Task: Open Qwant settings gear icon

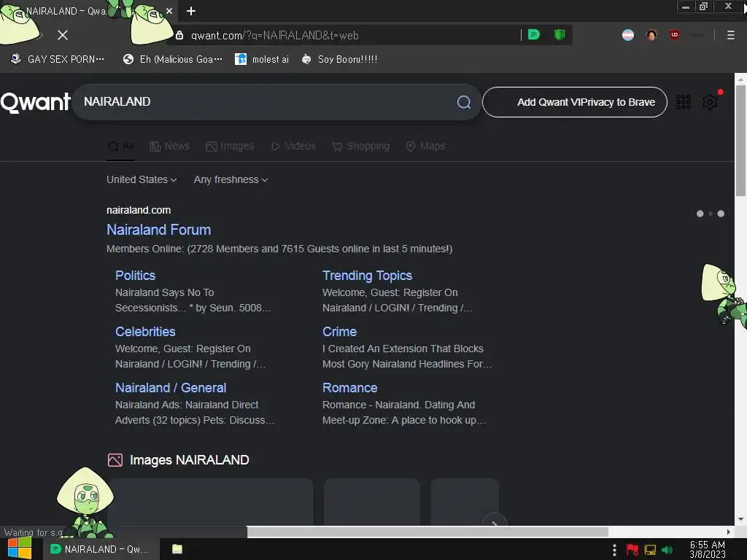Action: (710, 102)
